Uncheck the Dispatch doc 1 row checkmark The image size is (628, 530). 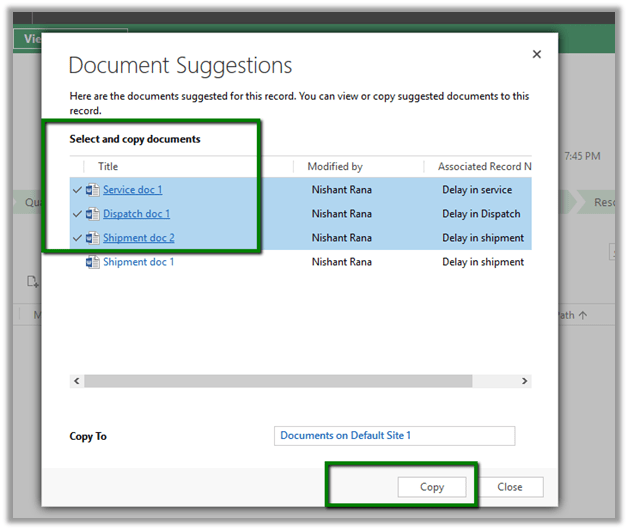77,214
